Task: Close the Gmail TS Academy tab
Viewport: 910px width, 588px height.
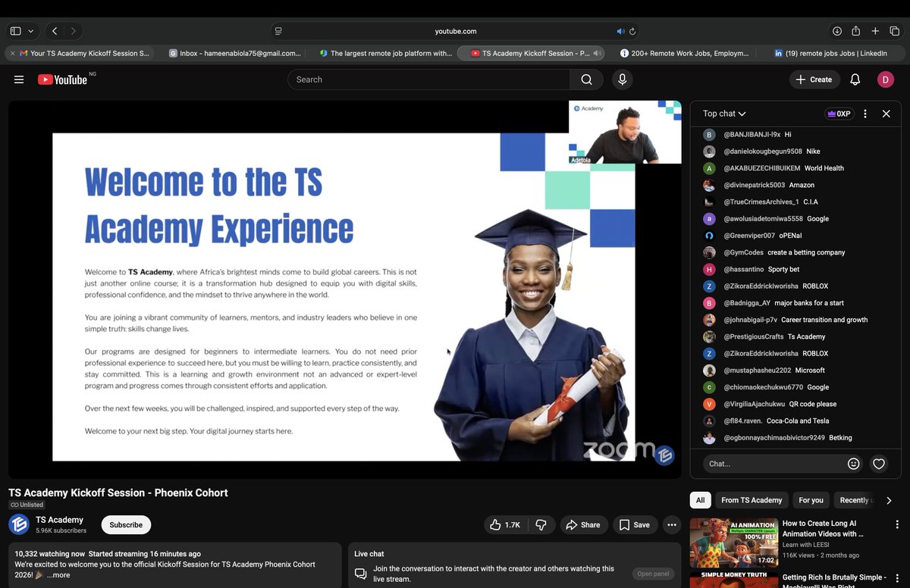Action: (13, 54)
